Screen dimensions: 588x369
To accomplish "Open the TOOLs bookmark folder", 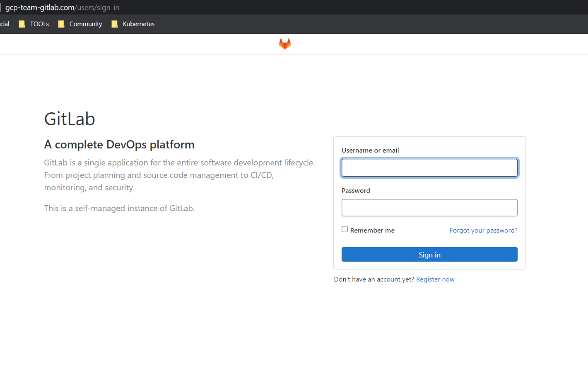I will (x=34, y=24).
